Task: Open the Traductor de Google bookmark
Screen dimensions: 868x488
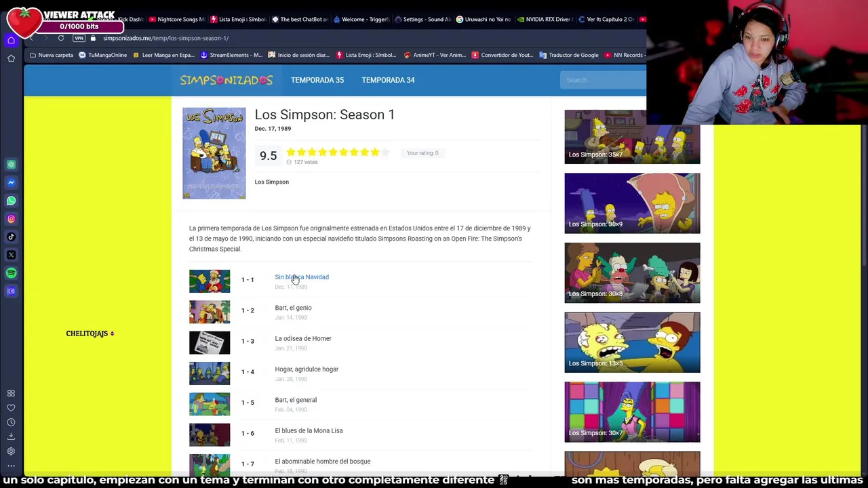Action: [x=569, y=55]
